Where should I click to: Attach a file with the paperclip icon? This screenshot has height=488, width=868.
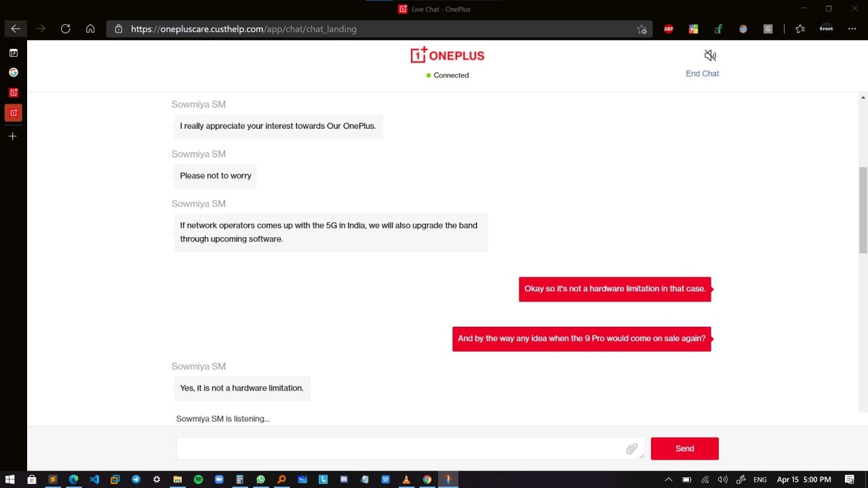(x=631, y=449)
